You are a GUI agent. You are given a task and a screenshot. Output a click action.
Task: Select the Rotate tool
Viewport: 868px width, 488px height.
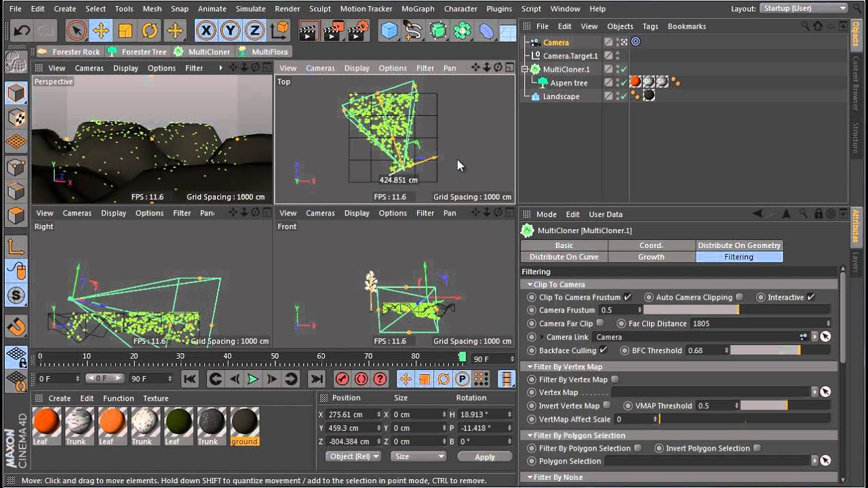(149, 30)
